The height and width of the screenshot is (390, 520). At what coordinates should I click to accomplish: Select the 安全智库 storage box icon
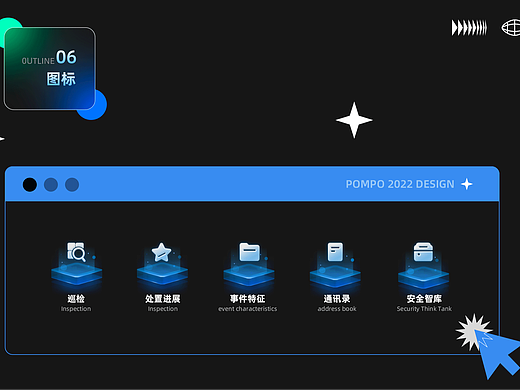coord(423,252)
